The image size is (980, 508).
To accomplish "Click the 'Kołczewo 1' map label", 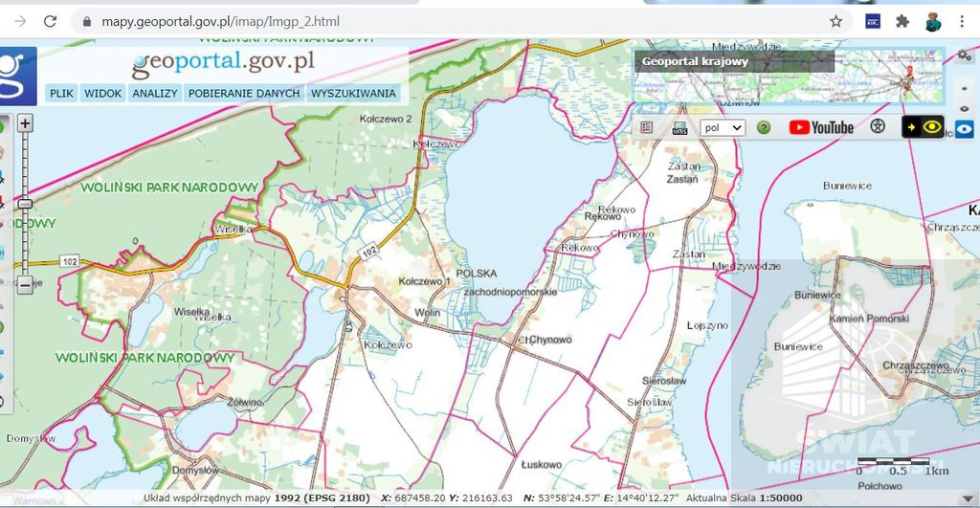I will tap(424, 281).
